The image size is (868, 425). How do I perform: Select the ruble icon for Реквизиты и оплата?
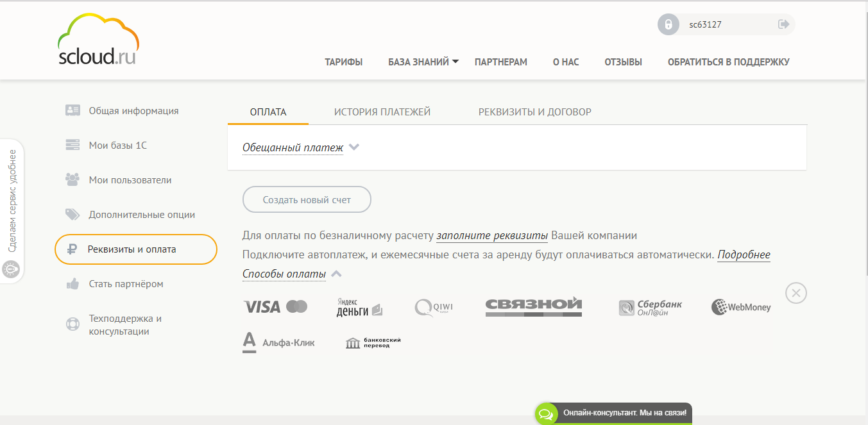[x=72, y=249]
